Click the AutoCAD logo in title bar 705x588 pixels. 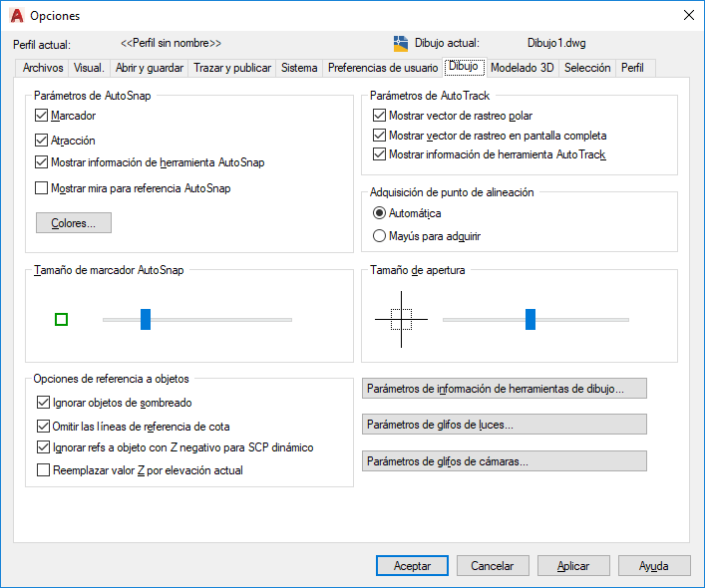[x=17, y=16]
